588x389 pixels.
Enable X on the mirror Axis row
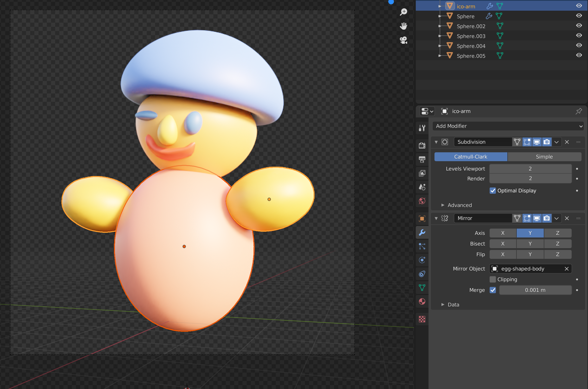point(503,233)
